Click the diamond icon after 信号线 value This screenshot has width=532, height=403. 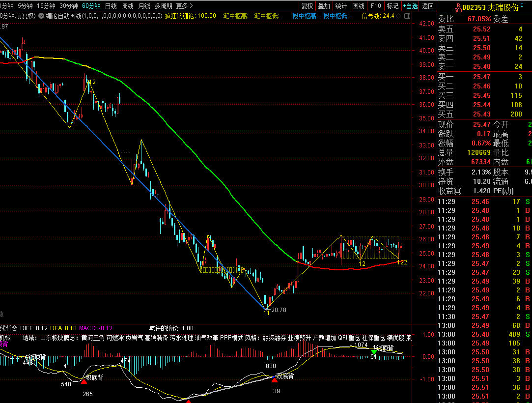(398, 16)
